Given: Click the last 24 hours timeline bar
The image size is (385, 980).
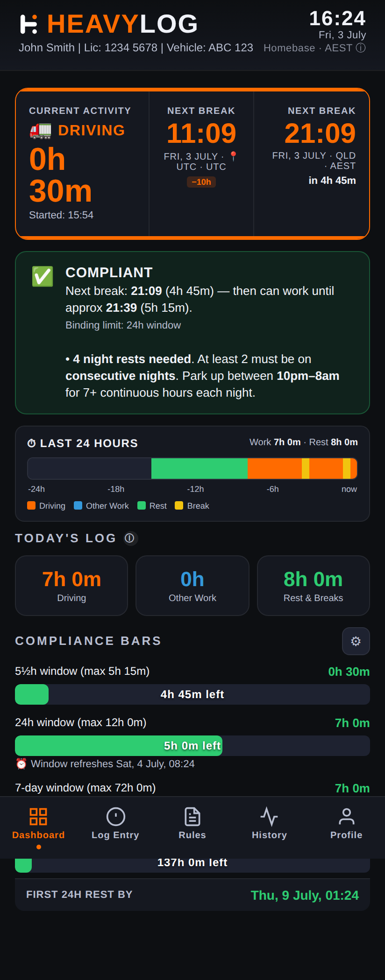Looking at the screenshot, I should click(x=192, y=469).
